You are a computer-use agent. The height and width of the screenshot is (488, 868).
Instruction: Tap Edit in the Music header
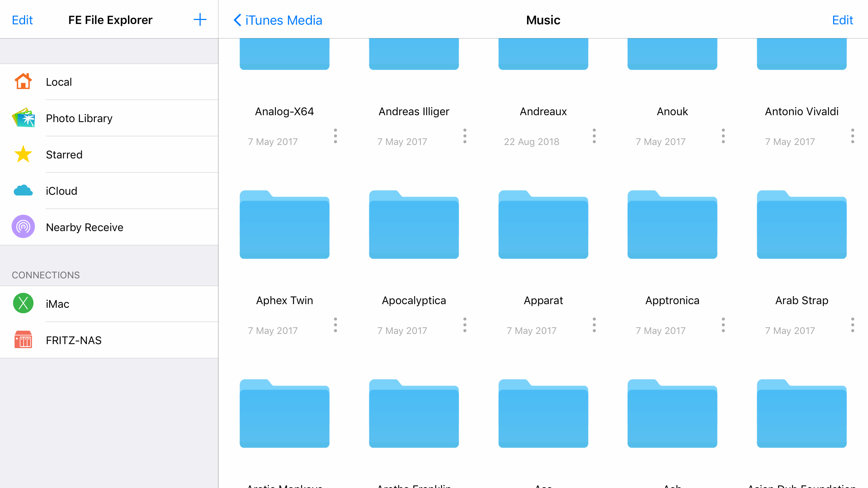(843, 20)
